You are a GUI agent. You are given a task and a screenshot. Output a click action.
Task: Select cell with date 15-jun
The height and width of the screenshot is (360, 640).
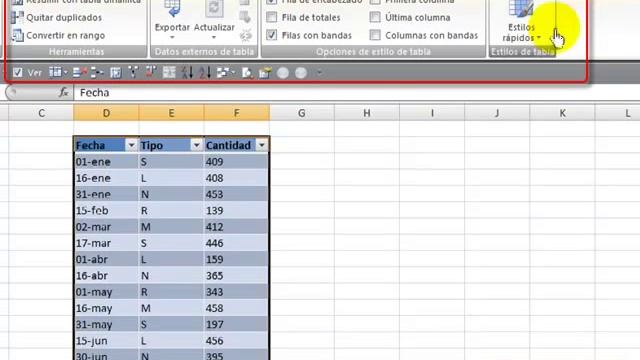click(106, 341)
